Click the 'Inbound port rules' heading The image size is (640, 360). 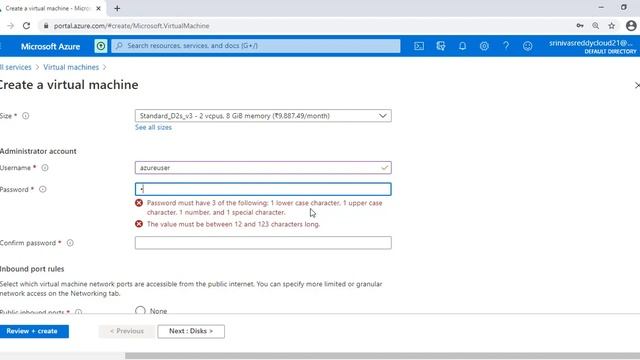[x=32, y=269]
